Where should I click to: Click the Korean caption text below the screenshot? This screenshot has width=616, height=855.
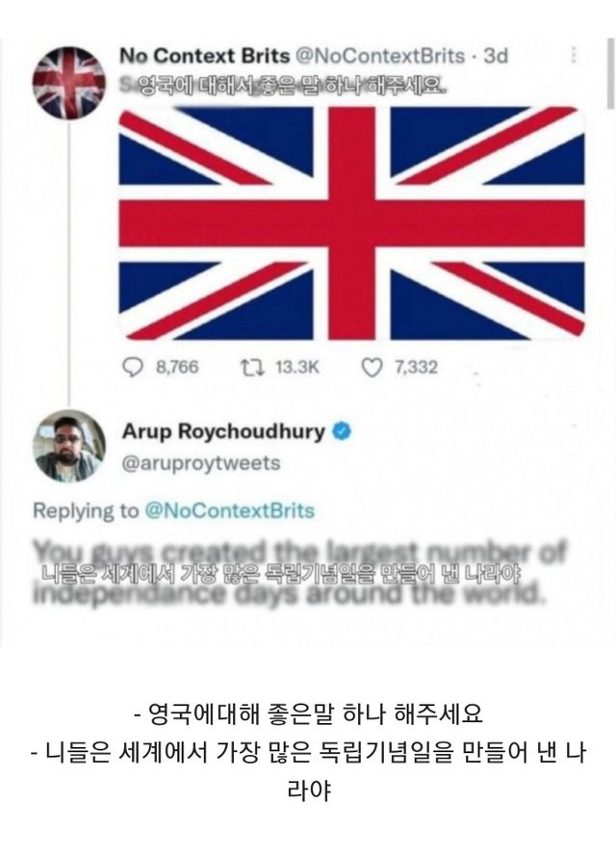click(x=308, y=752)
